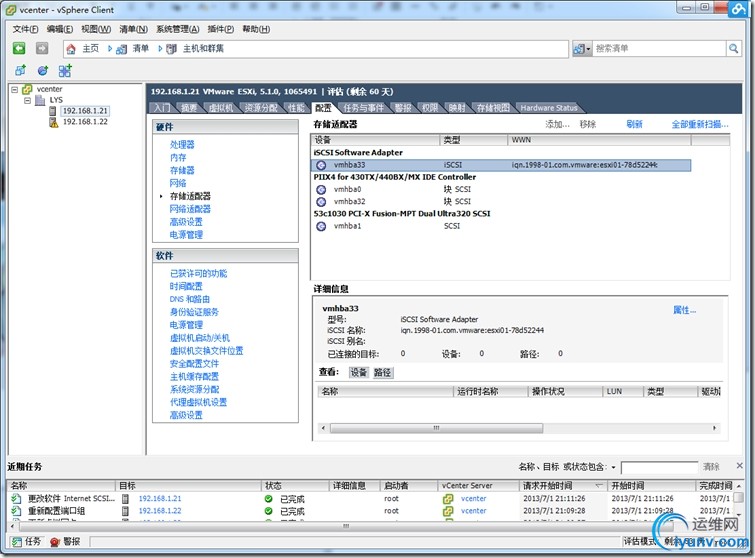Click the recent tasks filter input field
755x558 pixels.
pyautogui.click(x=659, y=467)
